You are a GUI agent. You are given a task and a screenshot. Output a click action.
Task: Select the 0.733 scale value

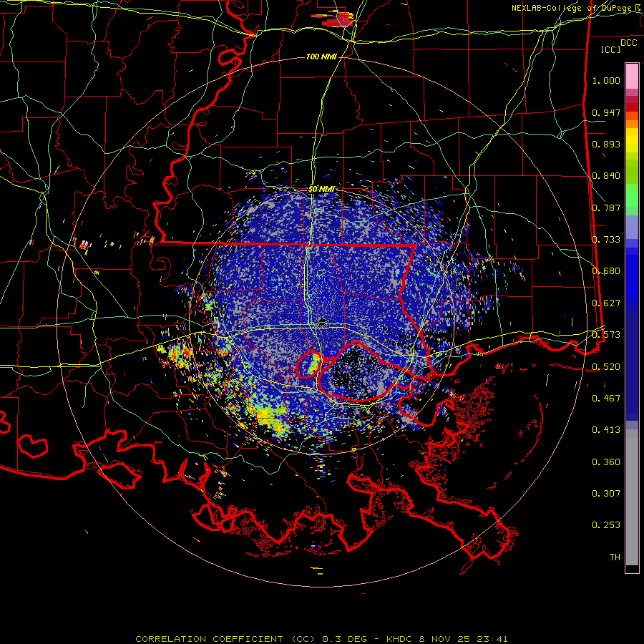606,240
